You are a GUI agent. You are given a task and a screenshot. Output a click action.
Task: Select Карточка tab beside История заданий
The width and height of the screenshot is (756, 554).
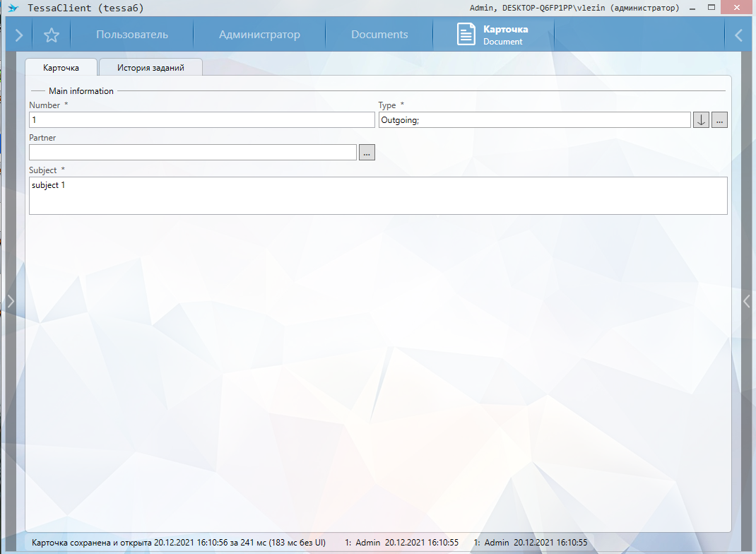61,68
